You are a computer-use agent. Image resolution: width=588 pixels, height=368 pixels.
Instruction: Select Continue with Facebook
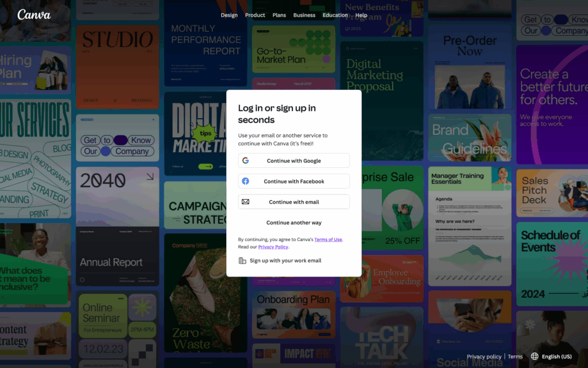click(293, 181)
